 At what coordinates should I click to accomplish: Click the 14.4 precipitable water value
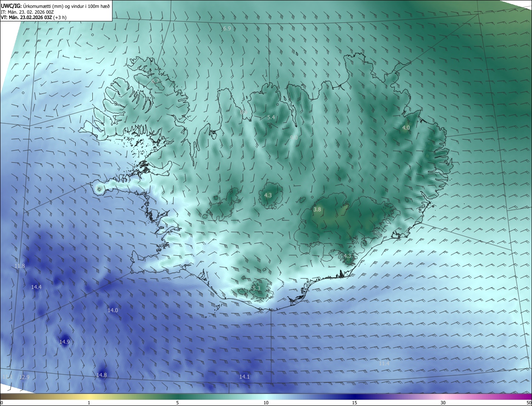[36, 287]
